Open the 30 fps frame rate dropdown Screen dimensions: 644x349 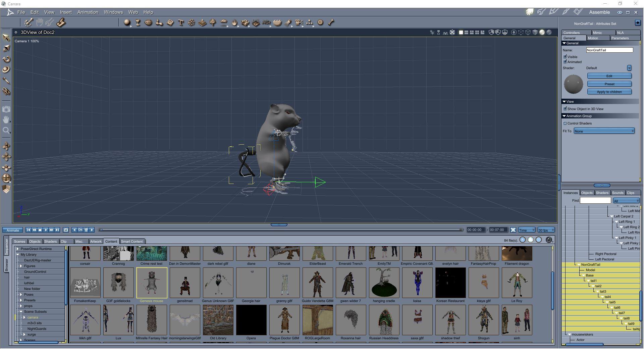[546, 230]
